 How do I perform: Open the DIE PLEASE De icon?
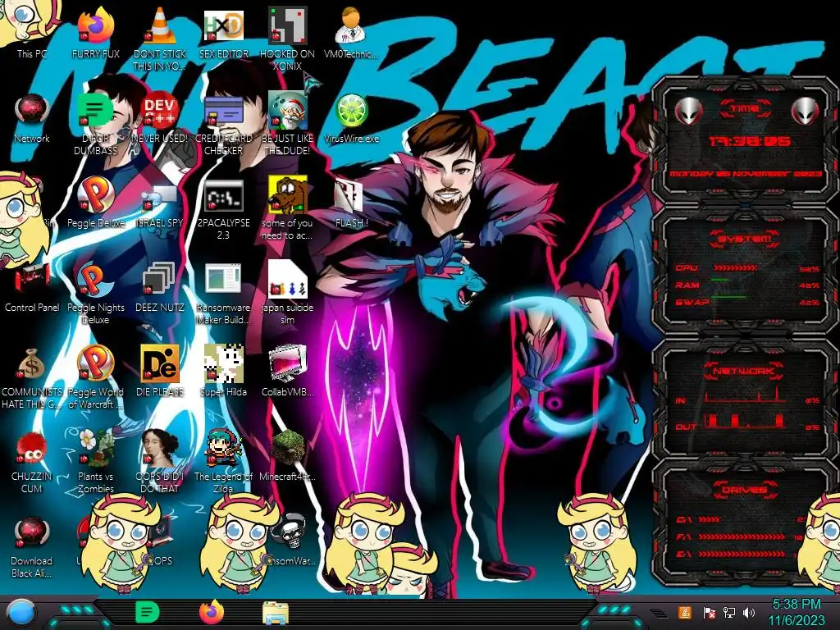160,371
